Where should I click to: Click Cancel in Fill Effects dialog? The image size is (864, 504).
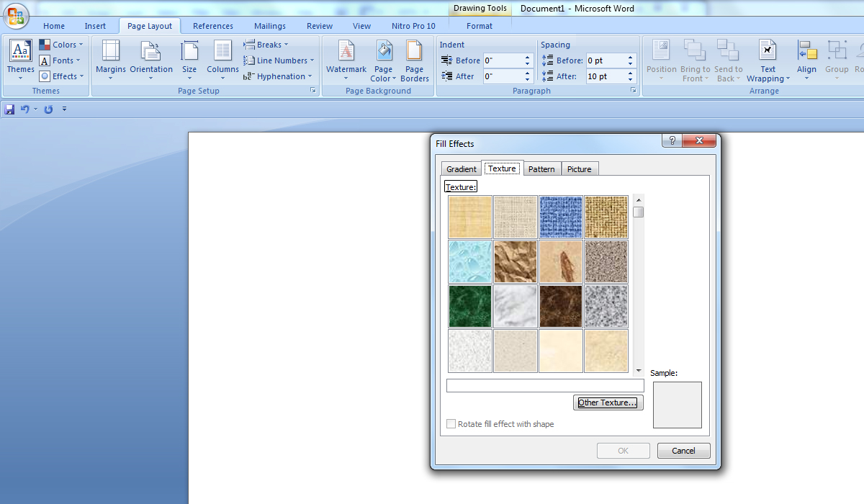click(x=684, y=451)
